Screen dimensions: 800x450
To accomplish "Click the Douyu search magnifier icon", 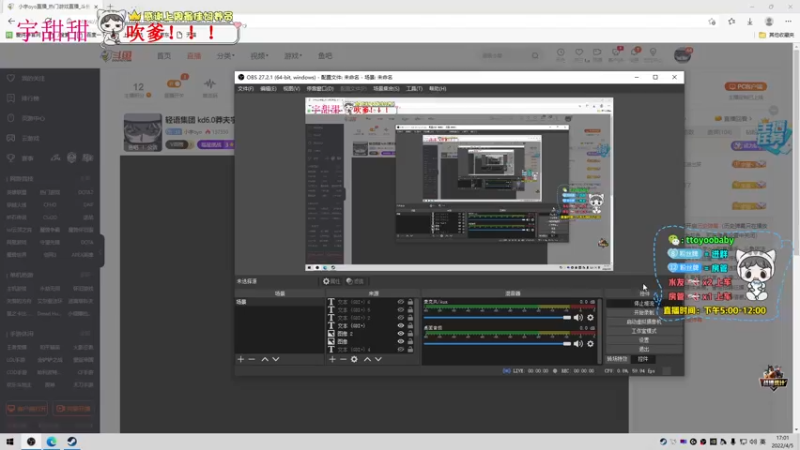I will pos(535,56).
